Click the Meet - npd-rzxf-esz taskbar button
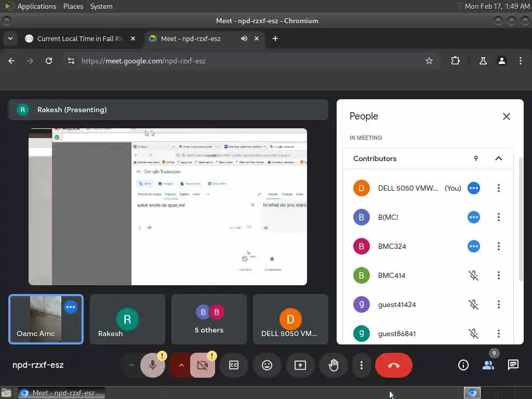532x399 pixels. (61, 393)
